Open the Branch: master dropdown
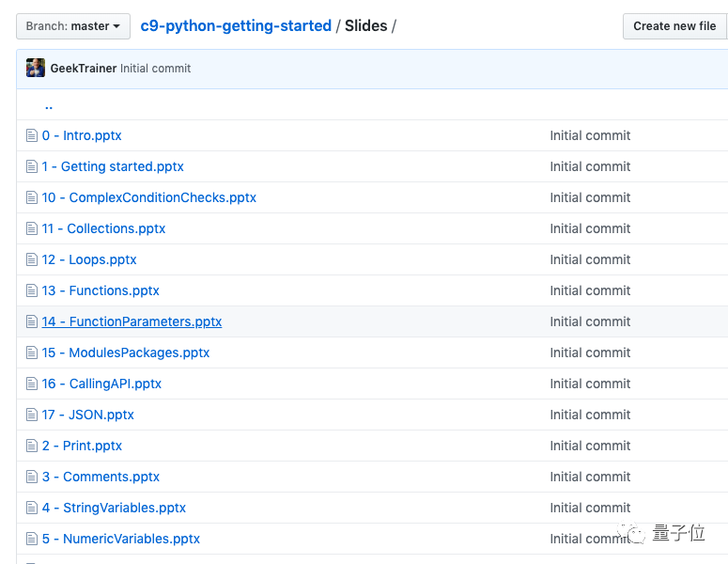Viewport: 728px width, 564px height. (73, 26)
